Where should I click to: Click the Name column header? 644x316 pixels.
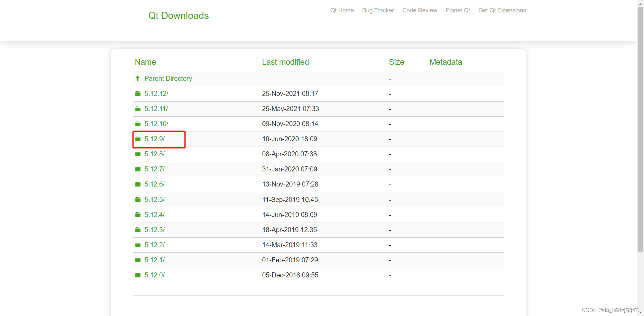point(145,62)
